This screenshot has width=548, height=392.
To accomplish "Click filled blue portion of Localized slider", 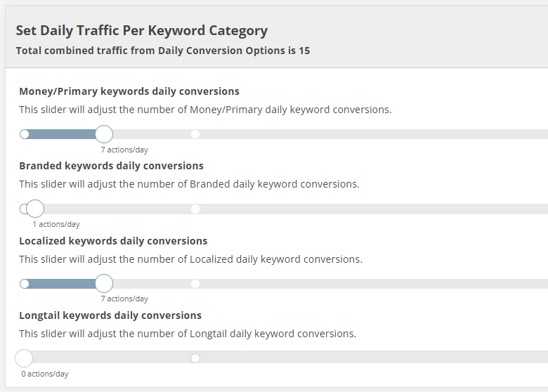I will pos(63,284).
